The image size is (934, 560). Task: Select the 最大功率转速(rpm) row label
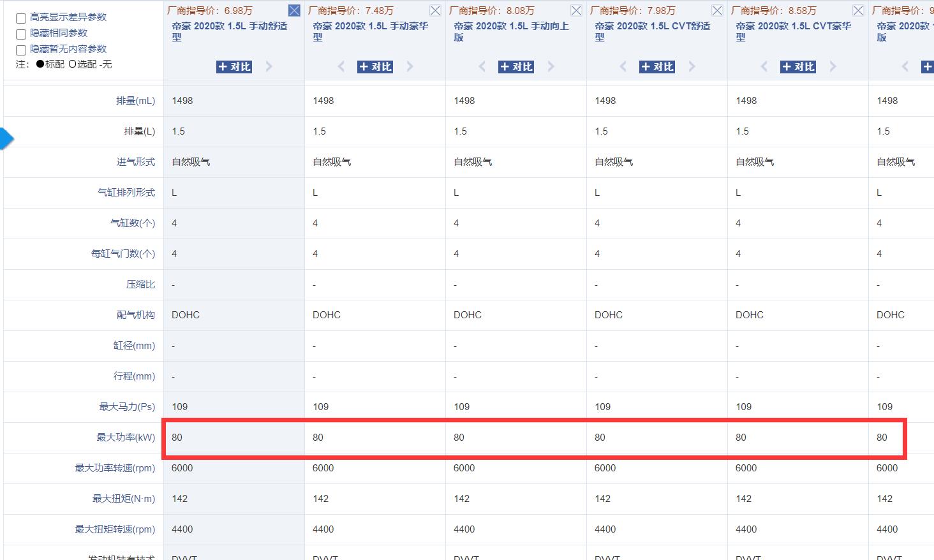[115, 468]
